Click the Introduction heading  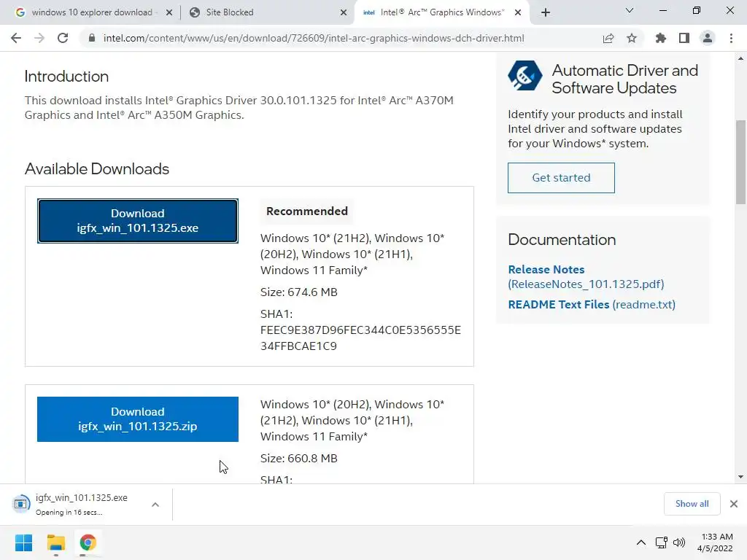click(66, 76)
